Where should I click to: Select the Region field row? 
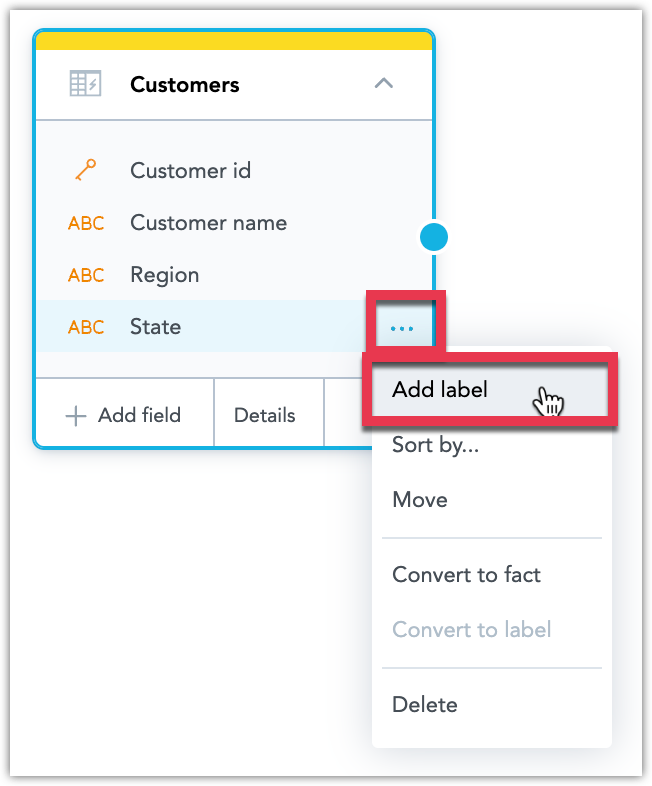point(234,275)
